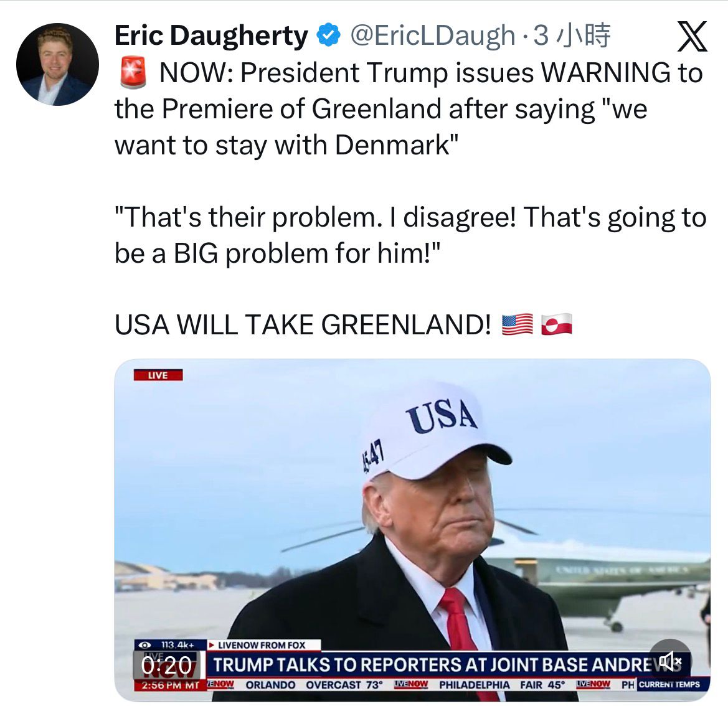Click the US flag emoji
This screenshot has width=728, height=706.
(x=518, y=324)
